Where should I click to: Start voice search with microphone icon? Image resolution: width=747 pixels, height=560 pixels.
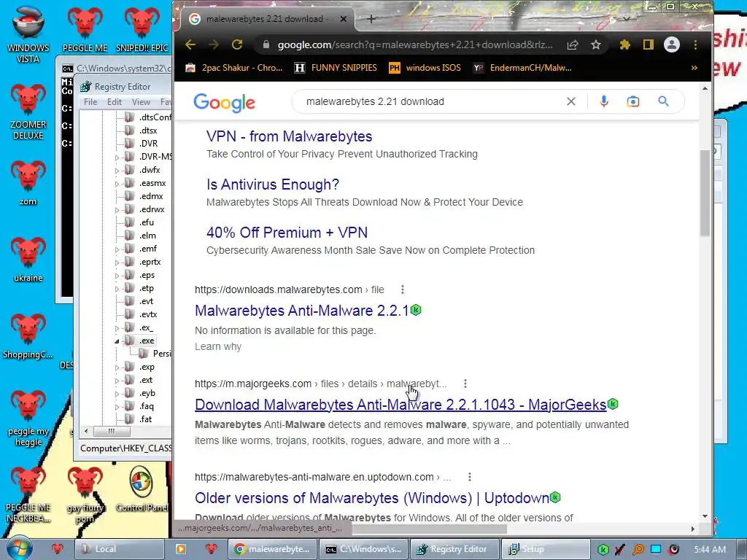tap(603, 101)
